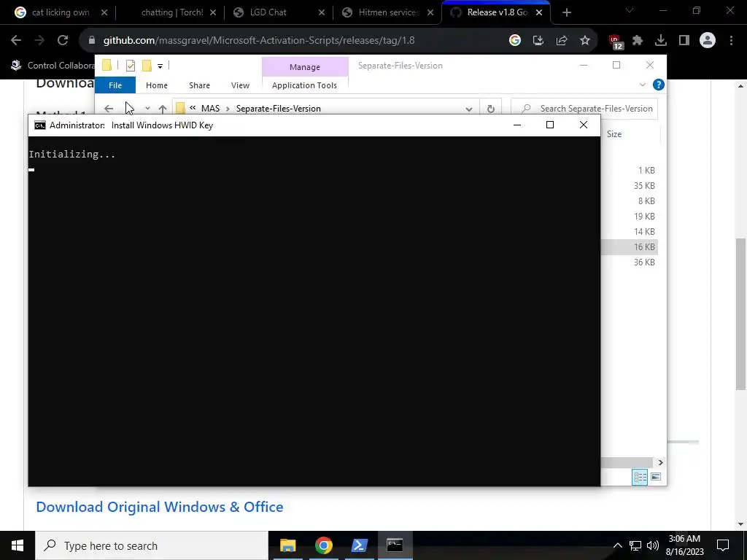747x560 pixels.
Task: Go back in File Explorer
Action: (x=109, y=109)
